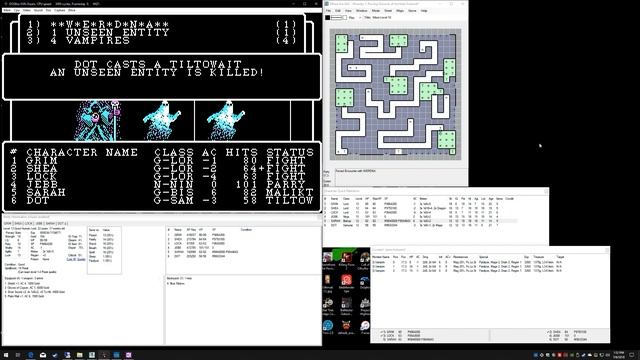Open the Help menu in map window
Viewport: 640px width, 360px height.
tap(424, 11)
